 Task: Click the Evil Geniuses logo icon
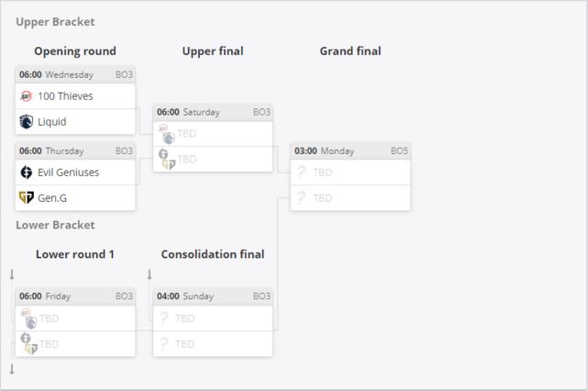point(27,173)
